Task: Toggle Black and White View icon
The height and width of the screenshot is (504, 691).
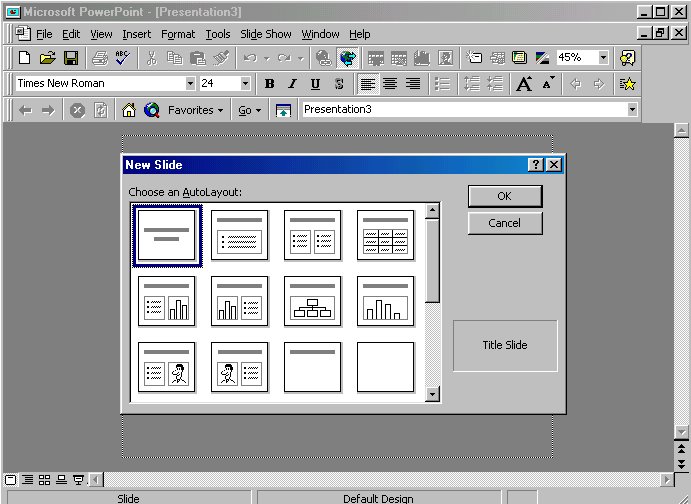Action: coord(542,58)
